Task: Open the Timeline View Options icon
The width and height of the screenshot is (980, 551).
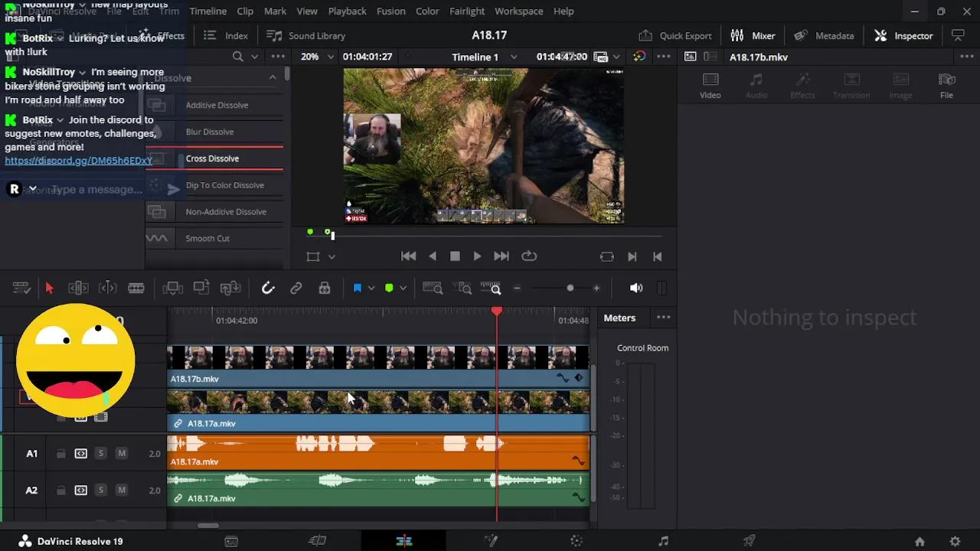Action: pos(21,288)
